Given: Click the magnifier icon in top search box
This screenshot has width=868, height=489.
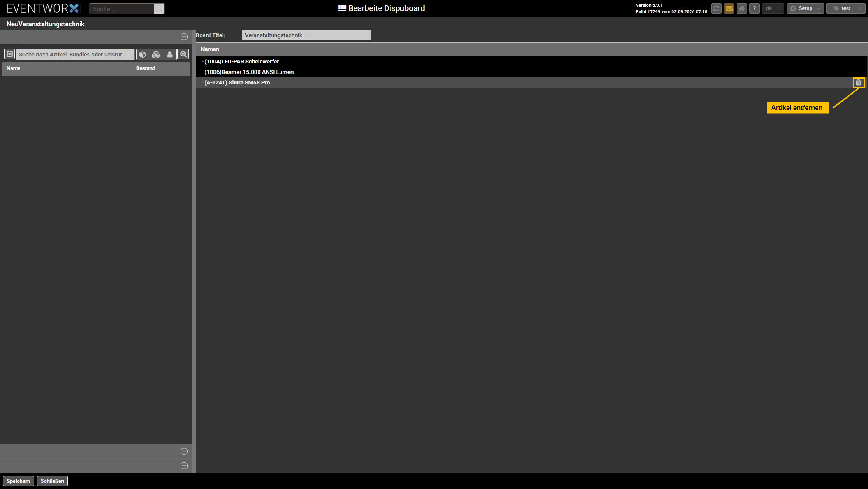Looking at the screenshot, I should pyautogui.click(x=159, y=8).
